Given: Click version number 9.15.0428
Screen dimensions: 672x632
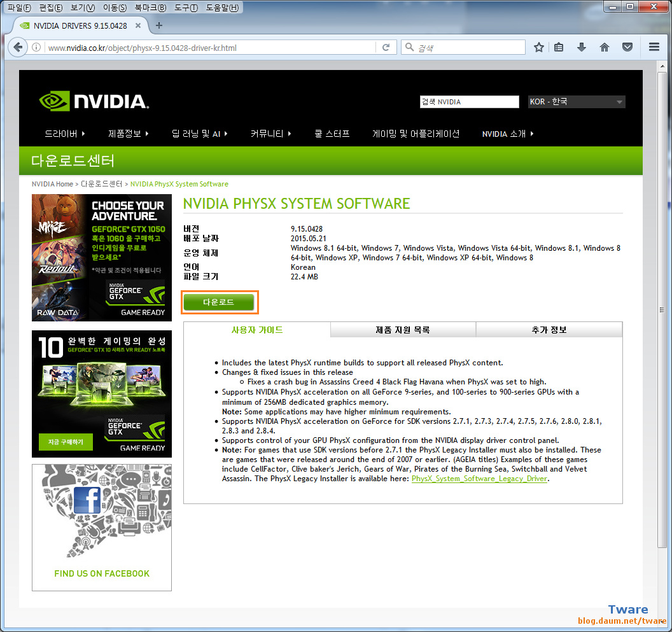Looking at the screenshot, I should coord(307,229).
